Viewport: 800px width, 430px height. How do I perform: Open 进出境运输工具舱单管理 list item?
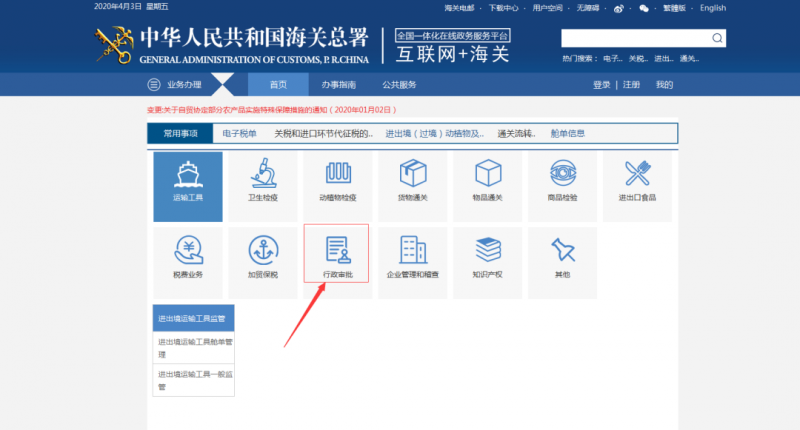tap(193, 347)
